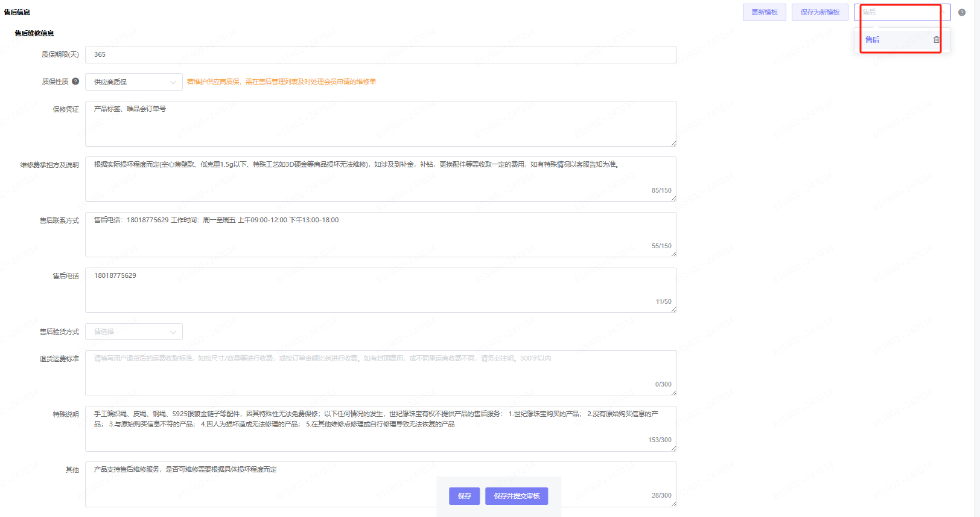Click the 更新模板 button

point(764,13)
